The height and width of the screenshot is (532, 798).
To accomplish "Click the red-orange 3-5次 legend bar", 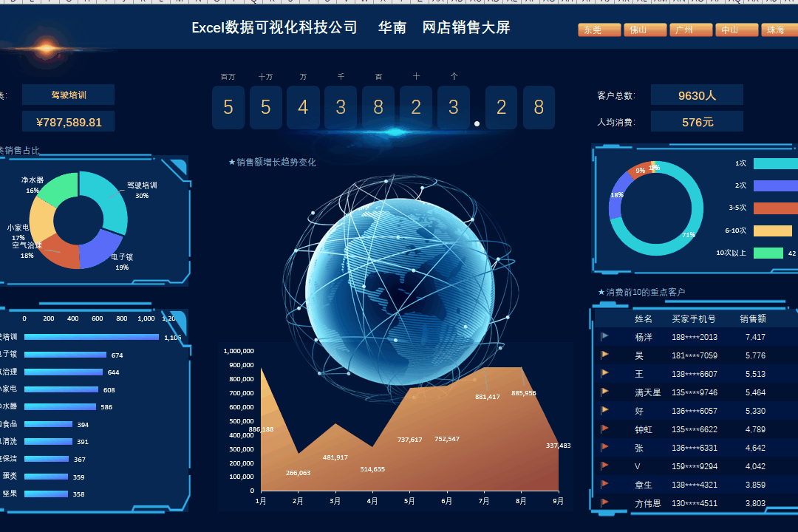I will click(775, 208).
